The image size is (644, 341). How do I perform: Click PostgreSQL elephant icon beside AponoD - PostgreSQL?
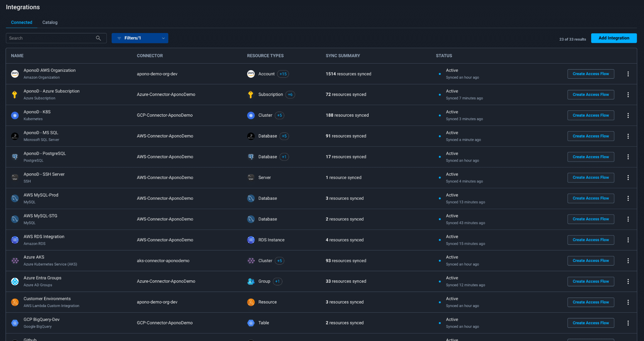[15, 157]
